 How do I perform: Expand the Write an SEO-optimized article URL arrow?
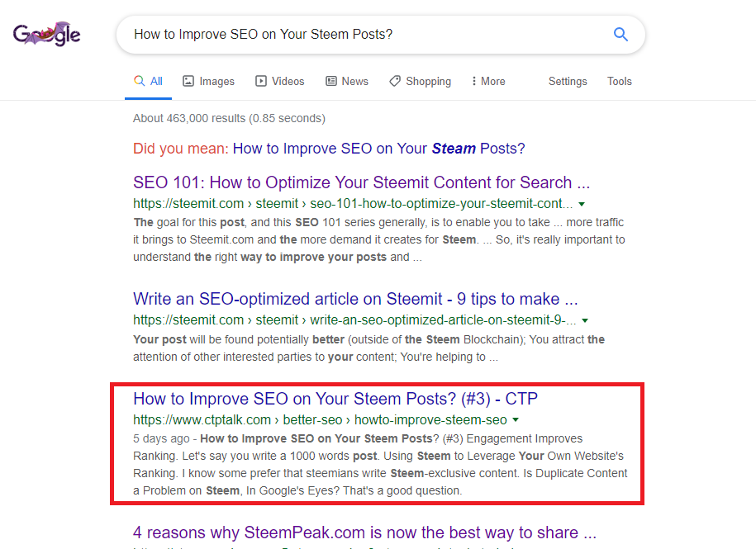point(585,320)
